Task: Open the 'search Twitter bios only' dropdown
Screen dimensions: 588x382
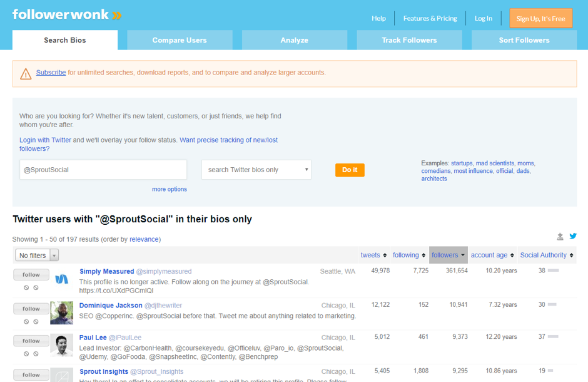Action: coord(256,170)
